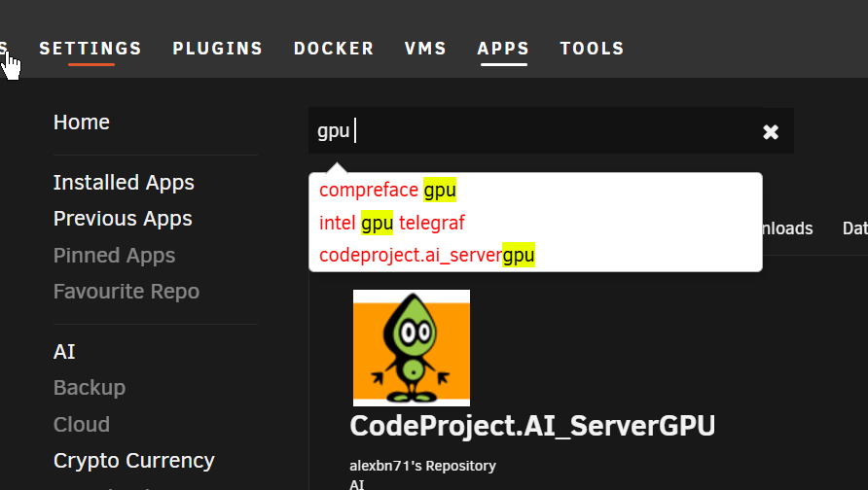
Task: Open the CodeProject.AI_ServerGPU app icon
Action: pyautogui.click(x=412, y=348)
